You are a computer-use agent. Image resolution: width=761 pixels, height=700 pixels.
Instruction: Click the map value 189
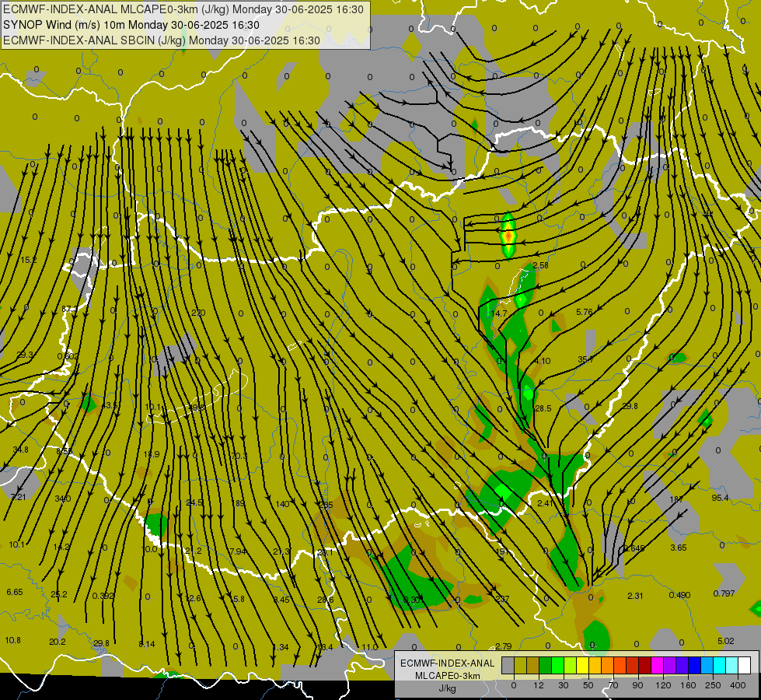coord(239,504)
